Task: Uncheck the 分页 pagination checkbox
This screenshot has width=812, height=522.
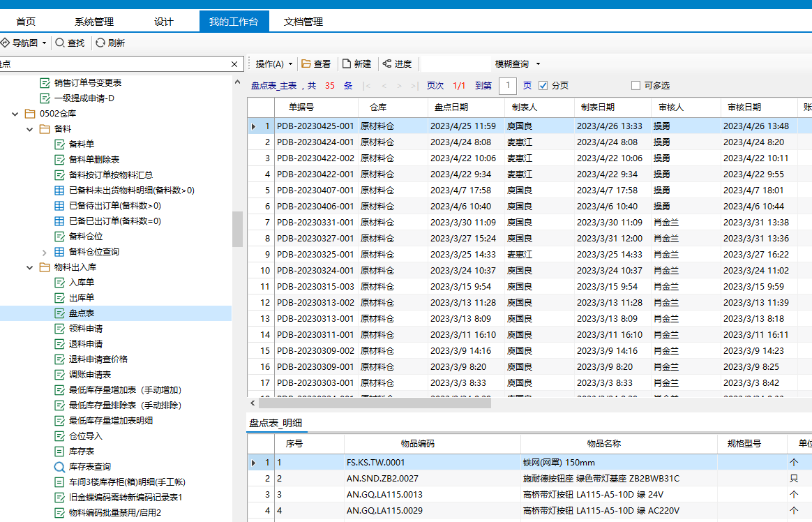Action: pyautogui.click(x=543, y=86)
